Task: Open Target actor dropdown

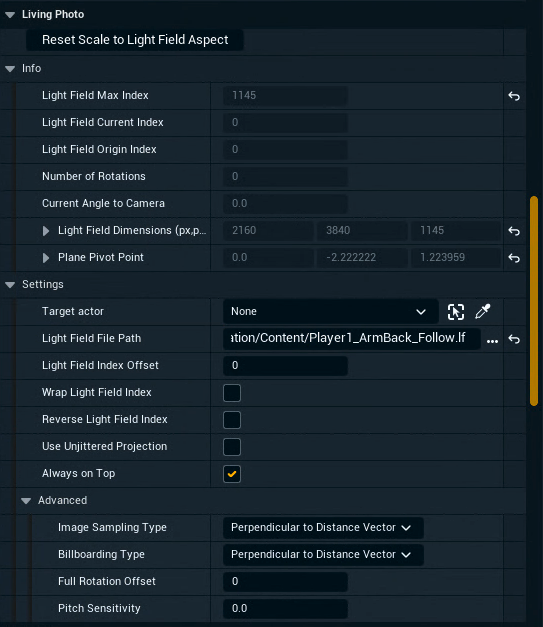Action: click(330, 312)
